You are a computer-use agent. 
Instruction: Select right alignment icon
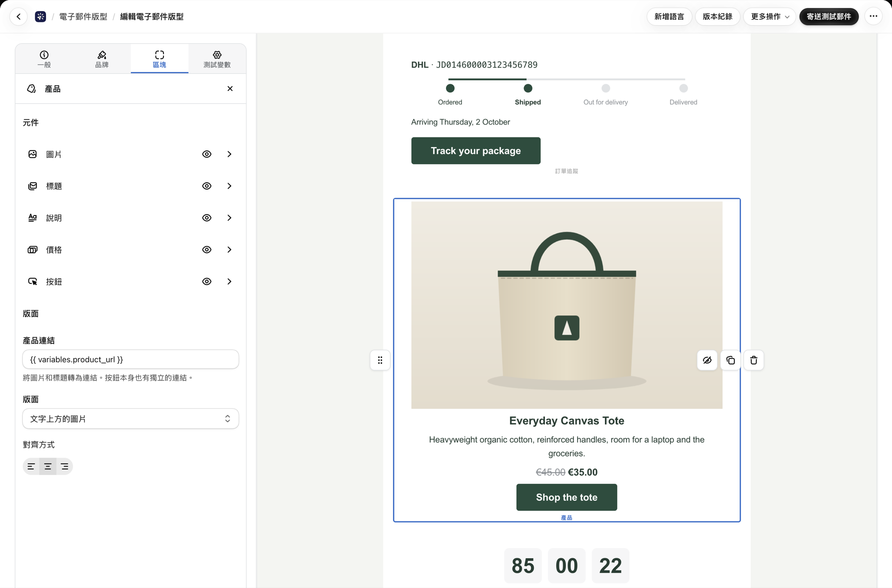click(x=65, y=466)
